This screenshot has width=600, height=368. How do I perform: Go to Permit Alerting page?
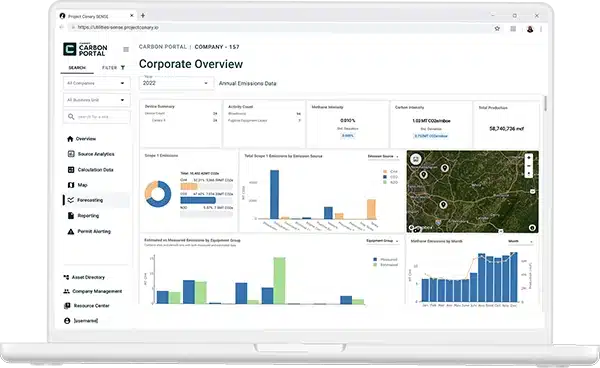pyautogui.click(x=94, y=231)
